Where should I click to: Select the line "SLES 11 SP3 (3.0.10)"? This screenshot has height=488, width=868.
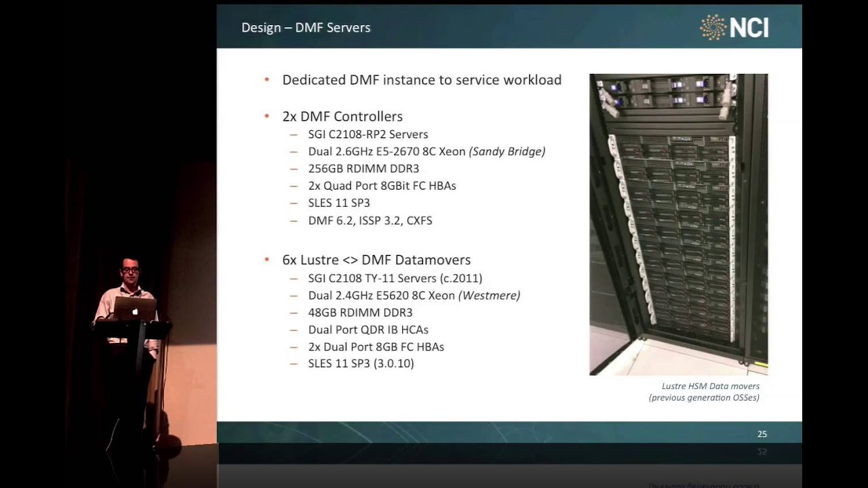(361, 364)
